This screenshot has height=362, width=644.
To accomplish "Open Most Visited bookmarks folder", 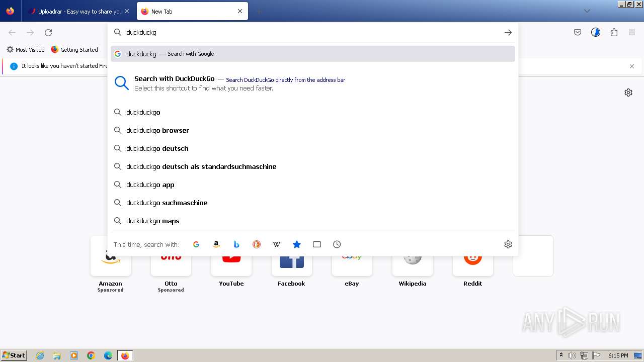I will pyautogui.click(x=25, y=50).
